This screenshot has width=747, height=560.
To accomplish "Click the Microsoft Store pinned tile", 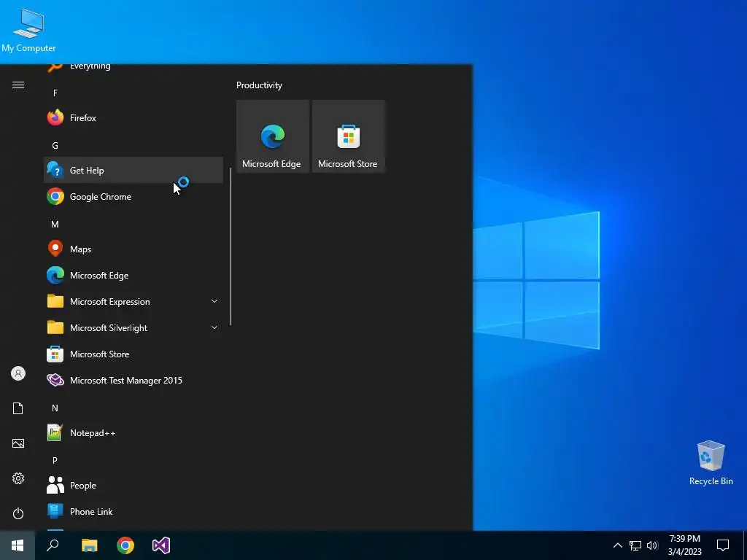I will pos(348,136).
